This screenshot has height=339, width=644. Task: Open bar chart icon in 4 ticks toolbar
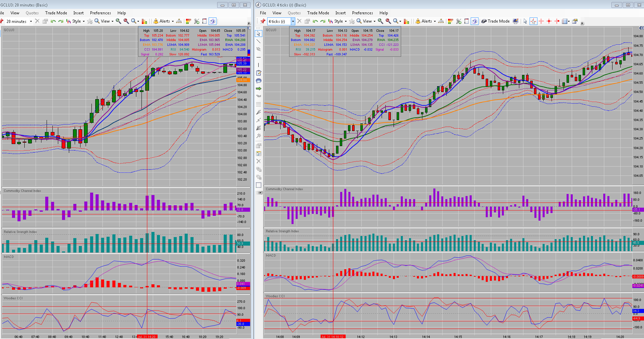click(x=407, y=21)
